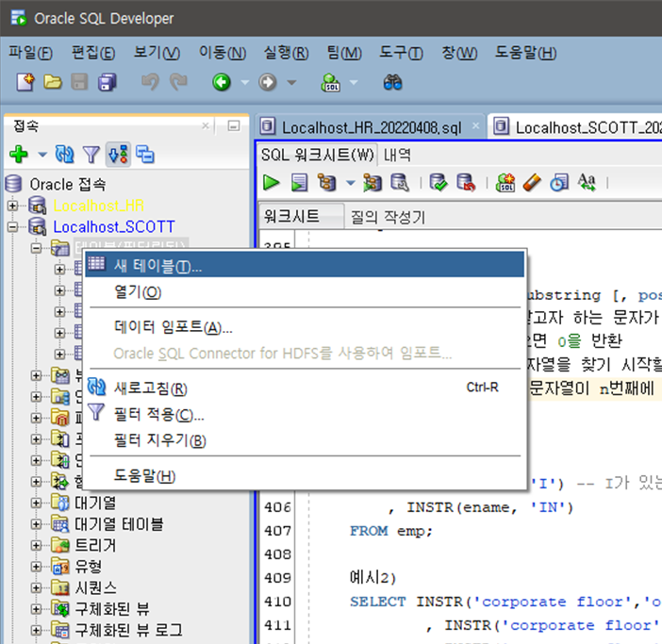Screen dimensions: 662x644
Task: Click the Redo arrow icon
Action: click(178, 82)
